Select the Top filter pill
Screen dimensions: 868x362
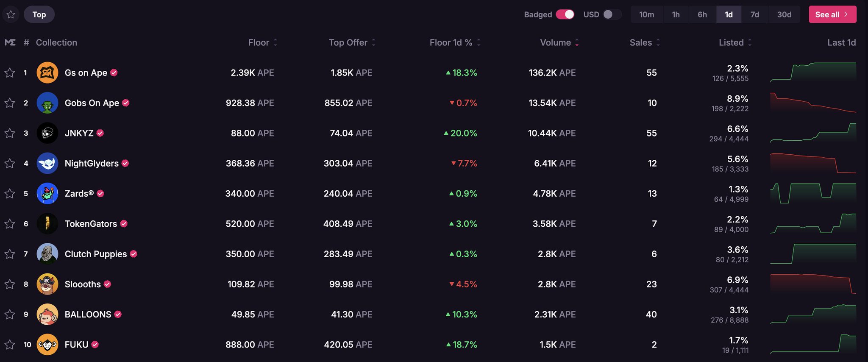pos(39,14)
